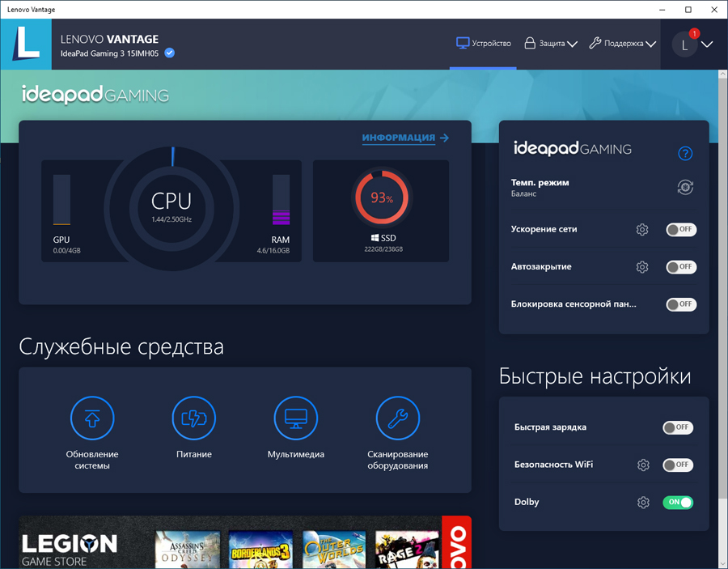Click the Windows logo next to SSD
This screenshot has width=728, height=569.
(x=375, y=238)
